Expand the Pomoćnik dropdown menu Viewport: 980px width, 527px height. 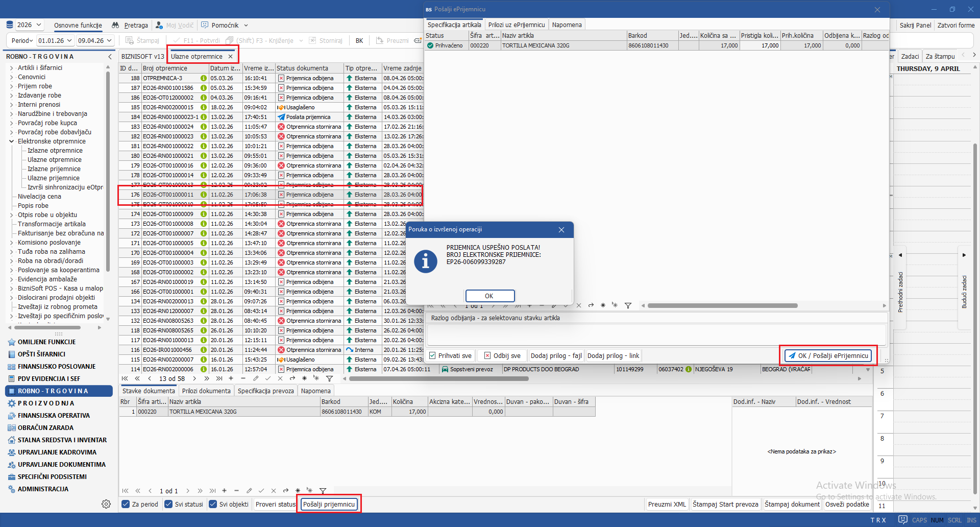coord(246,25)
